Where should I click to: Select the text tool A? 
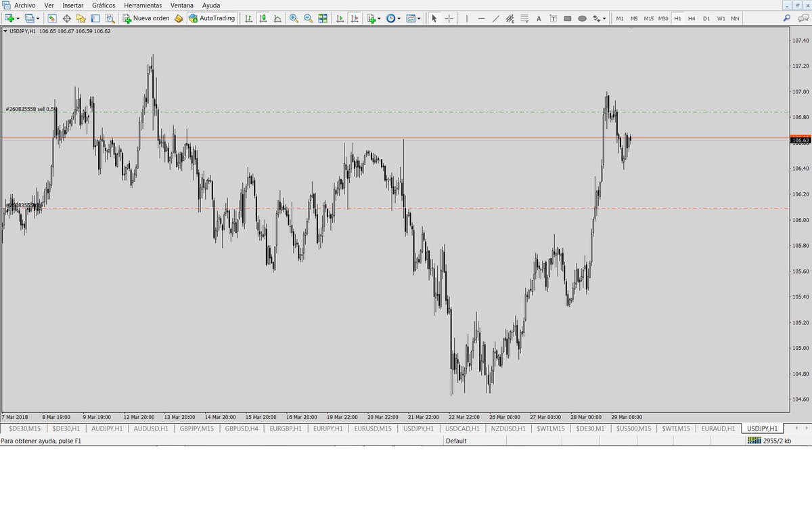(539, 18)
